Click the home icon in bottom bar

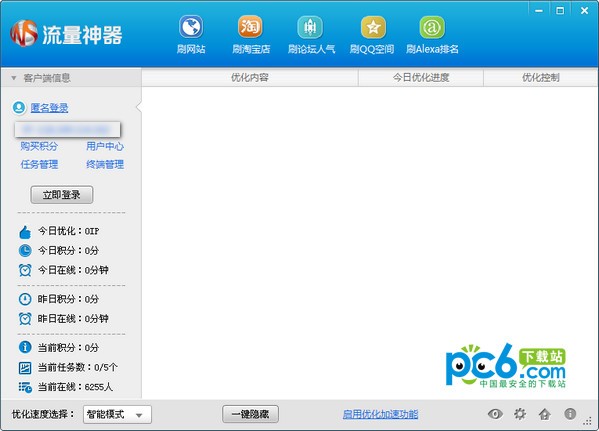(545, 414)
